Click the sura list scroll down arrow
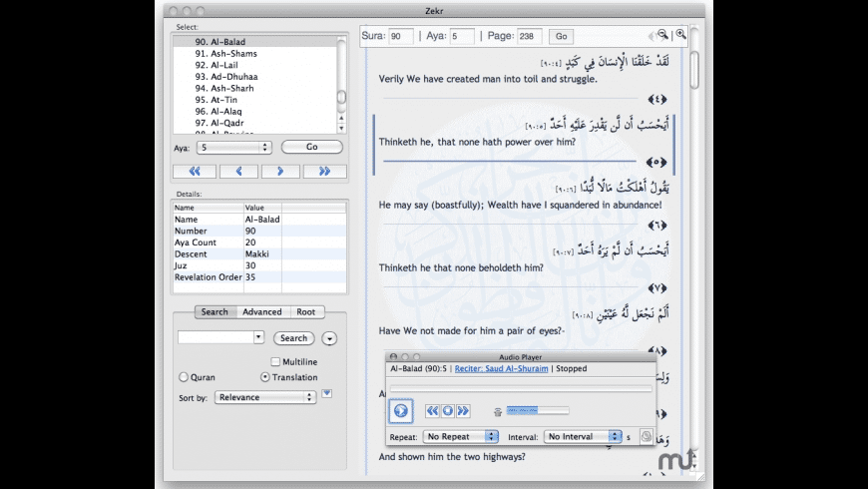This screenshot has height=489, width=868. point(341,128)
